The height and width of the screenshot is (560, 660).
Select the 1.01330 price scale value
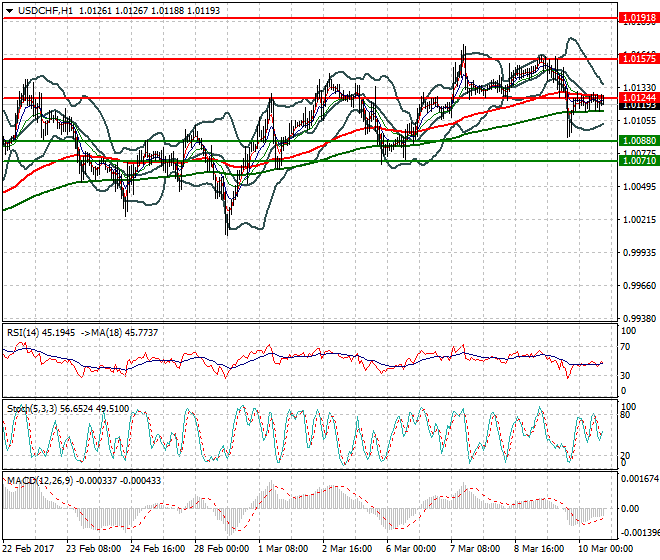[x=639, y=88]
